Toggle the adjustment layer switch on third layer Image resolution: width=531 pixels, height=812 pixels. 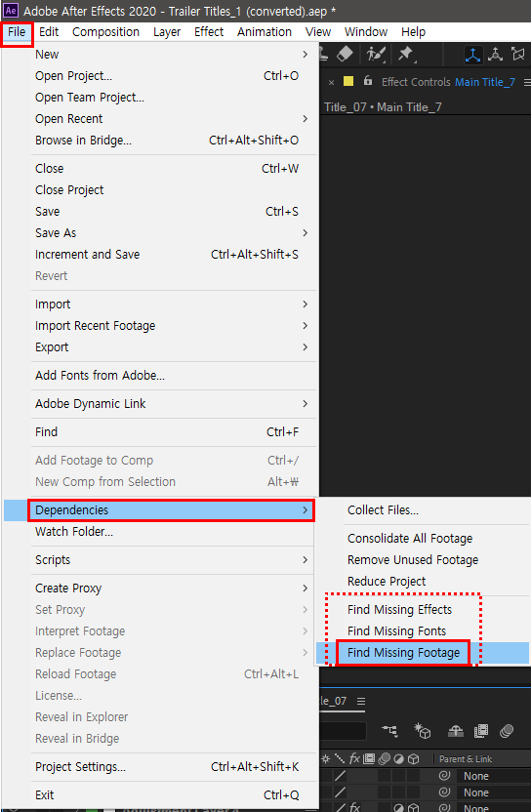[398, 807]
